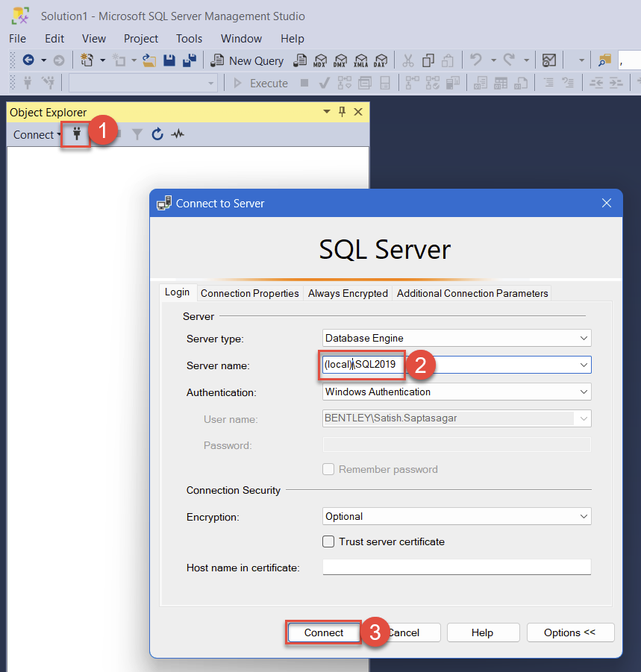This screenshot has width=641, height=672.
Task: Click the Cut scissors icon
Action: pyautogui.click(x=407, y=60)
